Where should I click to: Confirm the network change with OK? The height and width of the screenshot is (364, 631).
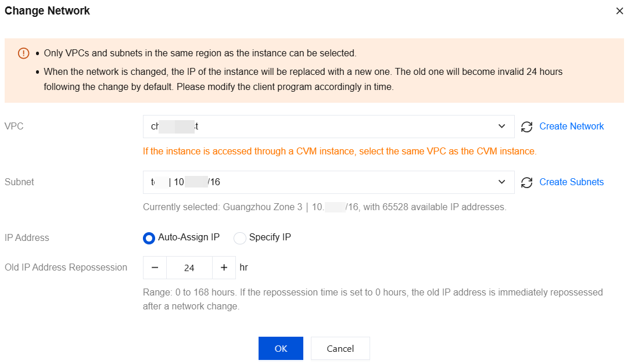[x=281, y=348]
